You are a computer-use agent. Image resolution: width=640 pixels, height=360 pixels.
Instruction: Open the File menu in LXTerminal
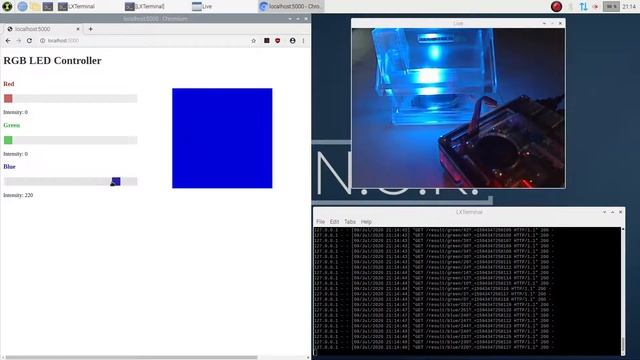320,222
